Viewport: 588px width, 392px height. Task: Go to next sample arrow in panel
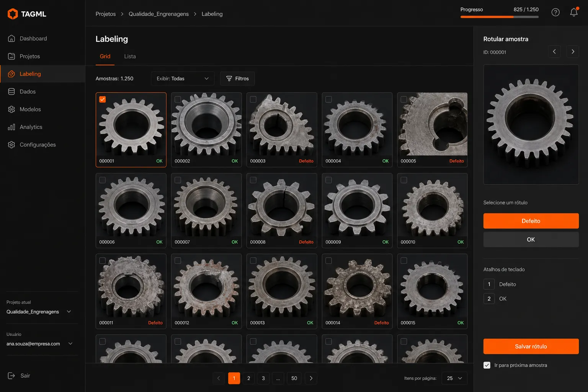(573, 51)
